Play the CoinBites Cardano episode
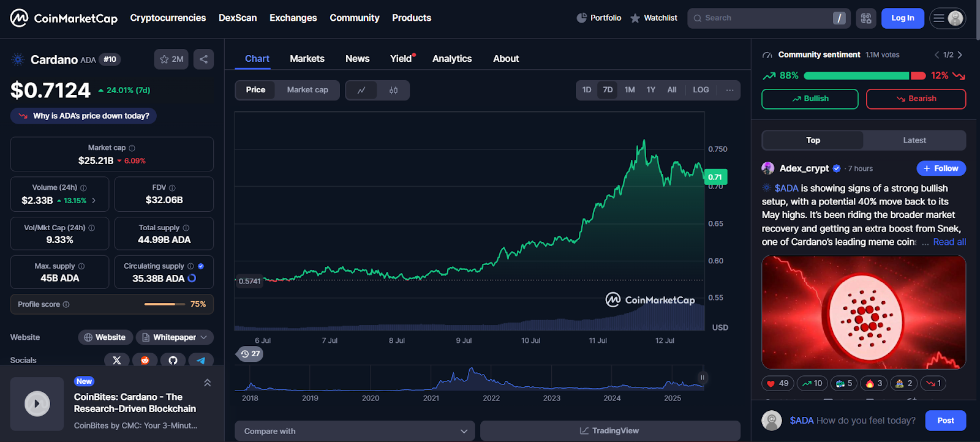 (x=37, y=404)
